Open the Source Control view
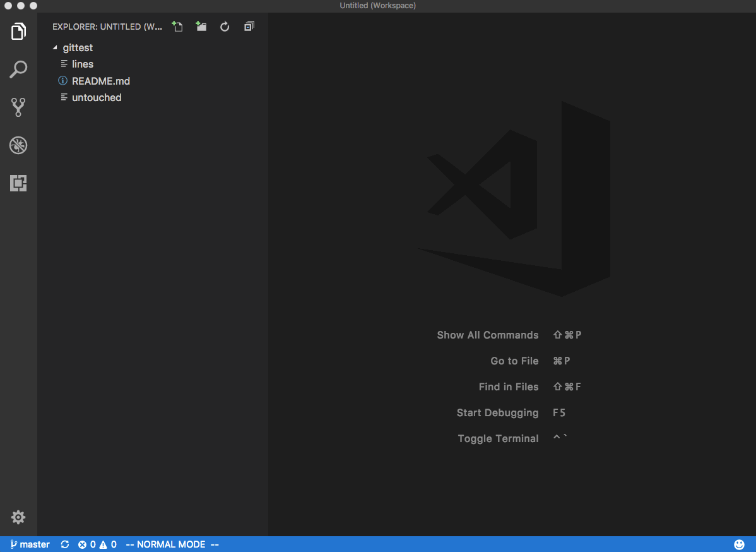 coord(18,107)
